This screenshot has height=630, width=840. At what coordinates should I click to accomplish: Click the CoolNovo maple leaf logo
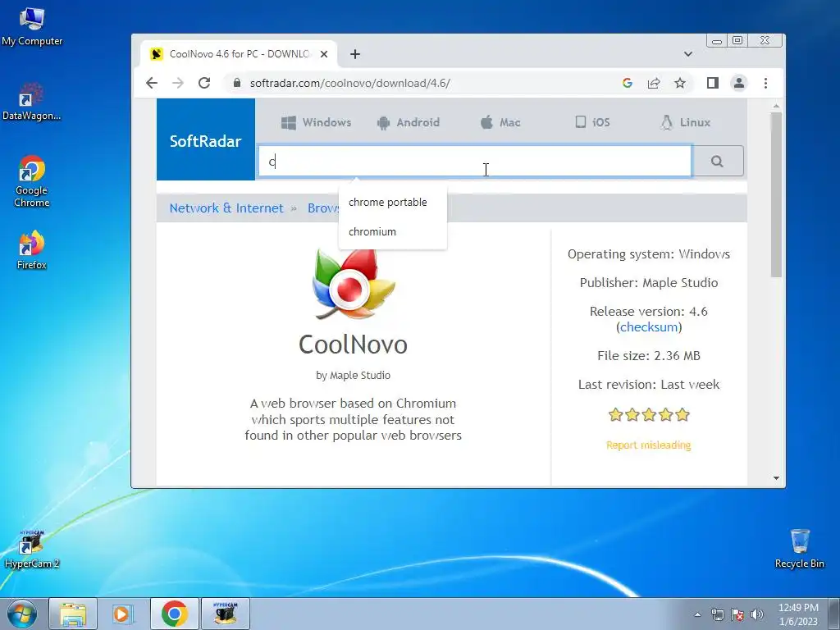353,284
